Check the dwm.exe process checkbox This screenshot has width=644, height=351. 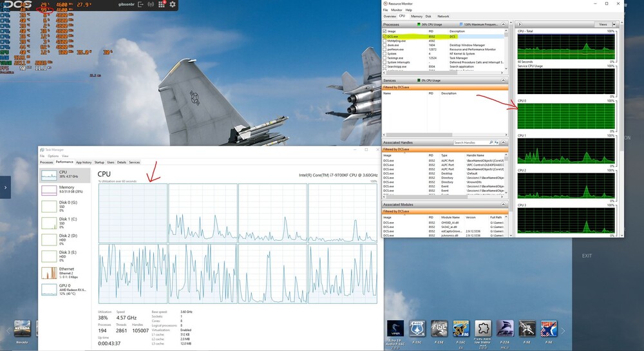[385, 45]
